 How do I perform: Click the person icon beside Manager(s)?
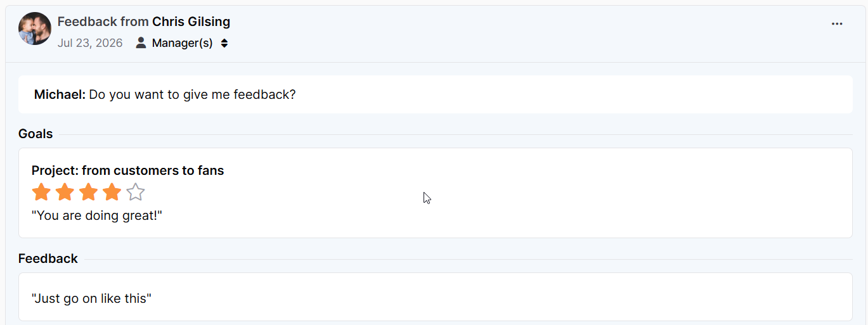(x=141, y=43)
